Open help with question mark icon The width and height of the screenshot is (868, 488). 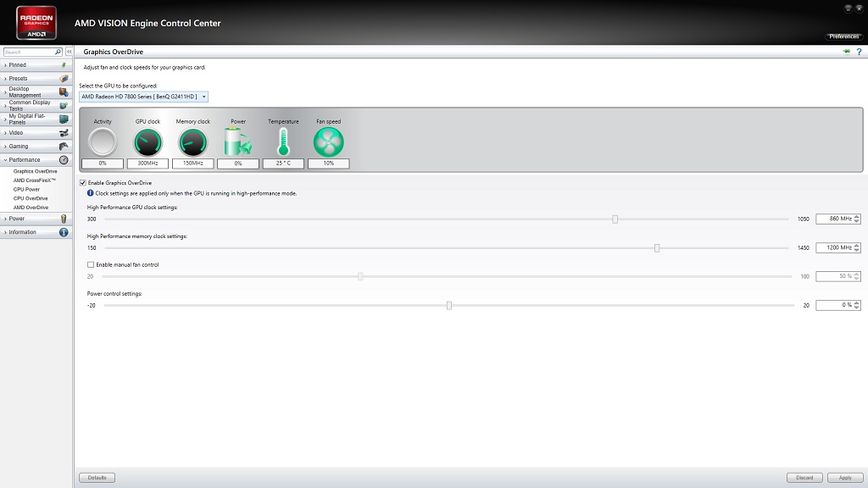coord(860,52)
